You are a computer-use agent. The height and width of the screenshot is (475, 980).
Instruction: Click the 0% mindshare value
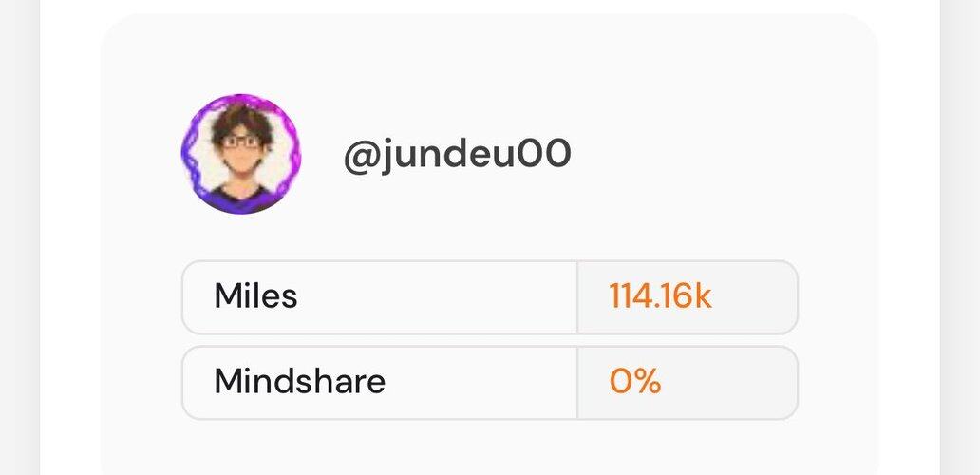[x=635, y=381]
